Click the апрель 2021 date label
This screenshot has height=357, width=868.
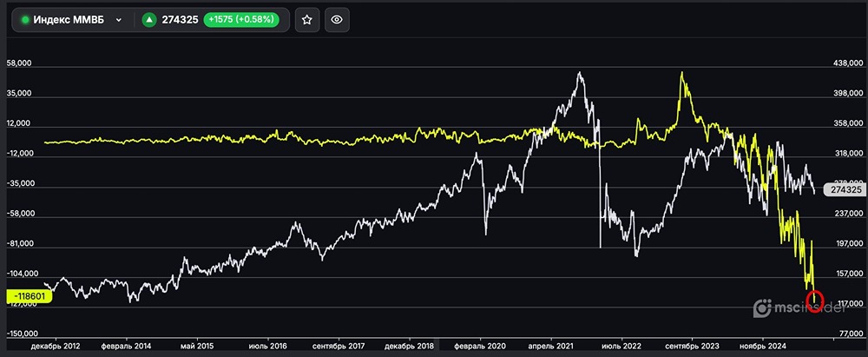551,346
